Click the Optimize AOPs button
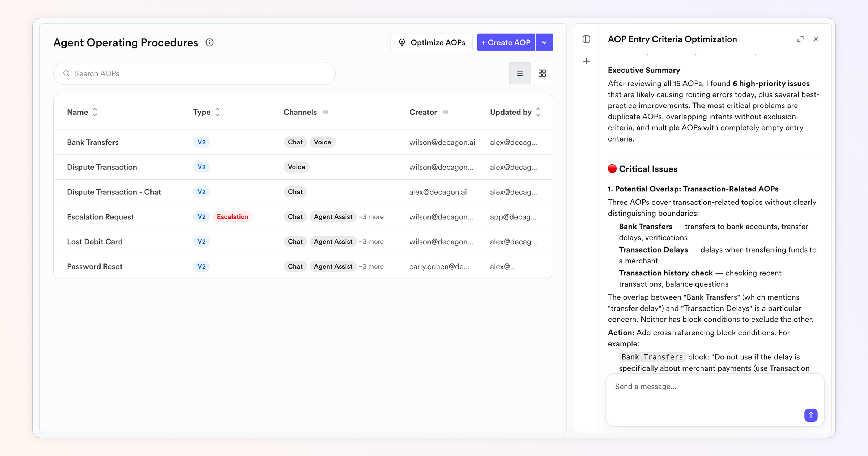 point(431,42)
